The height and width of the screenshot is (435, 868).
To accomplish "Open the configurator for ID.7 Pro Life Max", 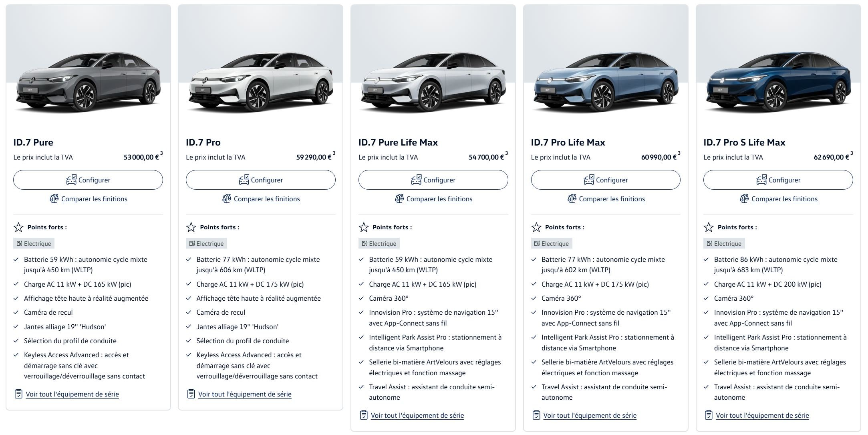I will 606,180.
